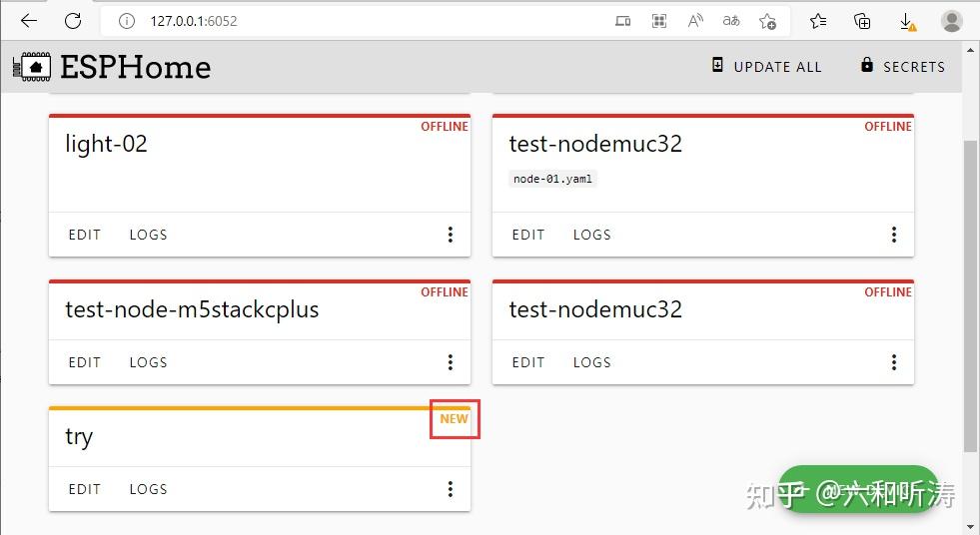View LOGS for the try device
Image resolution: width=980 pixels, height=535 pixels.
(148, 489)
